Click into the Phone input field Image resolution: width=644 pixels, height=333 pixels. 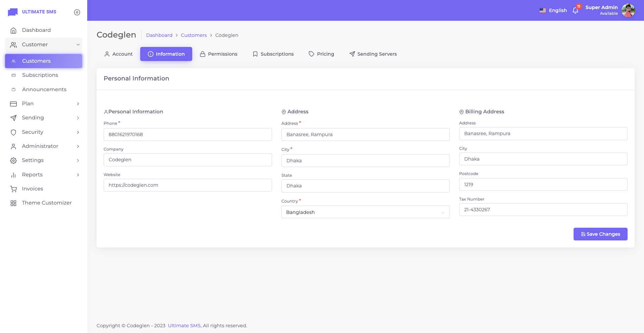click(187, 134)
